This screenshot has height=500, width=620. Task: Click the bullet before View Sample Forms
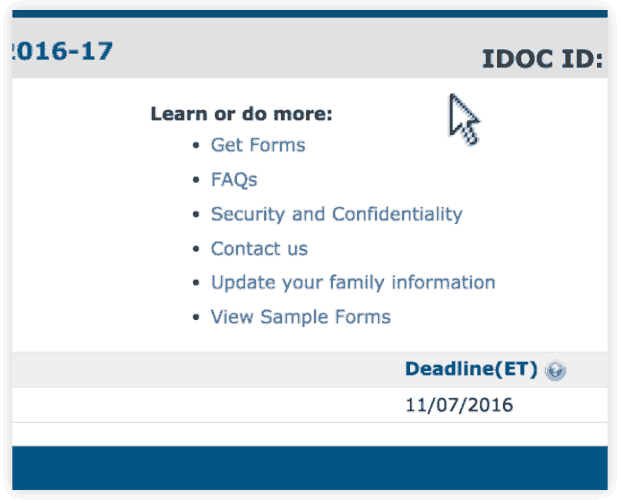(x=196, y=318)
